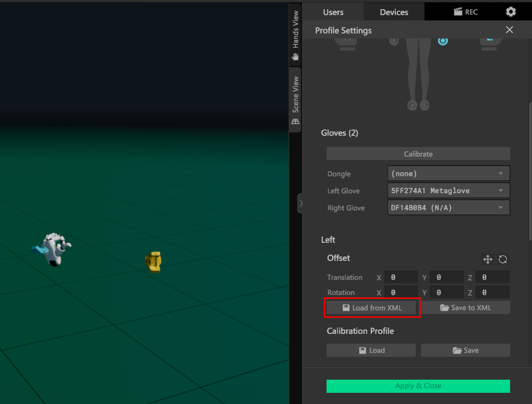532x404 pixels.
Task: Switch to the Devices tab
Action: pyautogui.click(x=394, y=12)
